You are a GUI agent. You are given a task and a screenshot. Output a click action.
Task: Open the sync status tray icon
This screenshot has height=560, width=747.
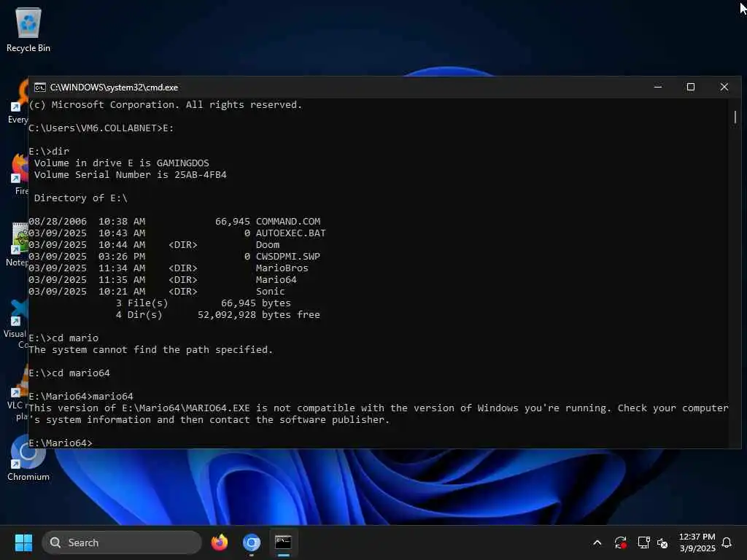coord(620,542)
